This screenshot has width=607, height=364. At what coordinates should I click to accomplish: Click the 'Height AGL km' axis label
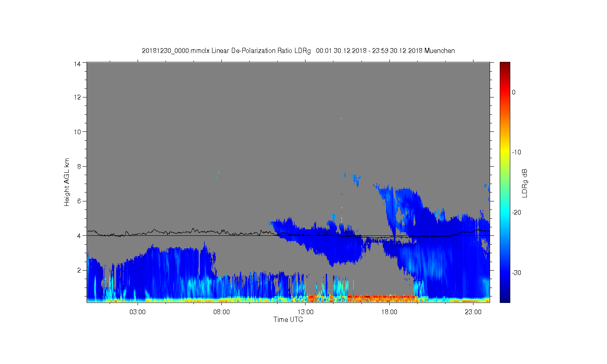[67, 182]
